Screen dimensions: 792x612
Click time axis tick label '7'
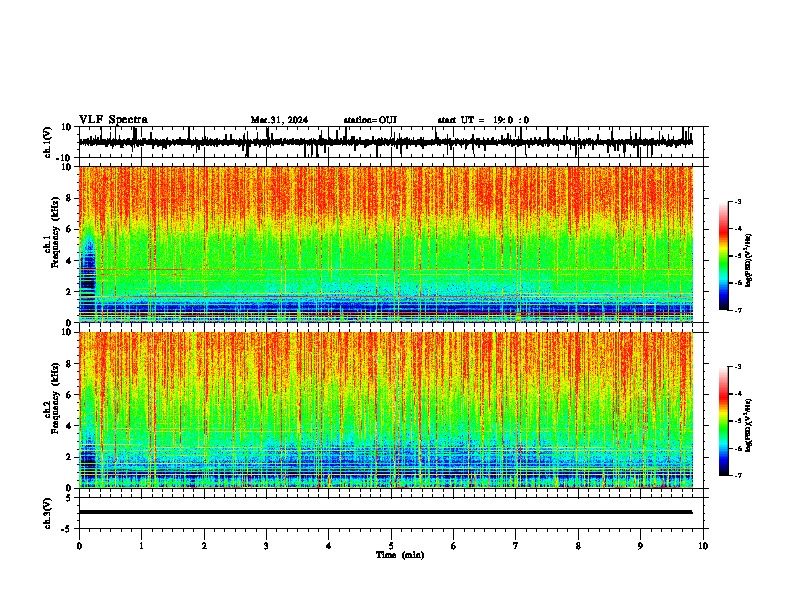516,546
